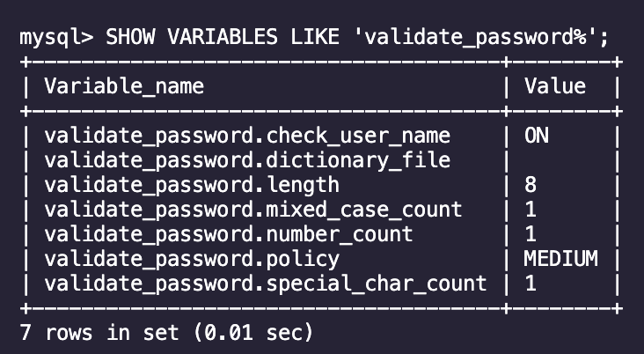Click the mysql> prompt text

point(56,37)
